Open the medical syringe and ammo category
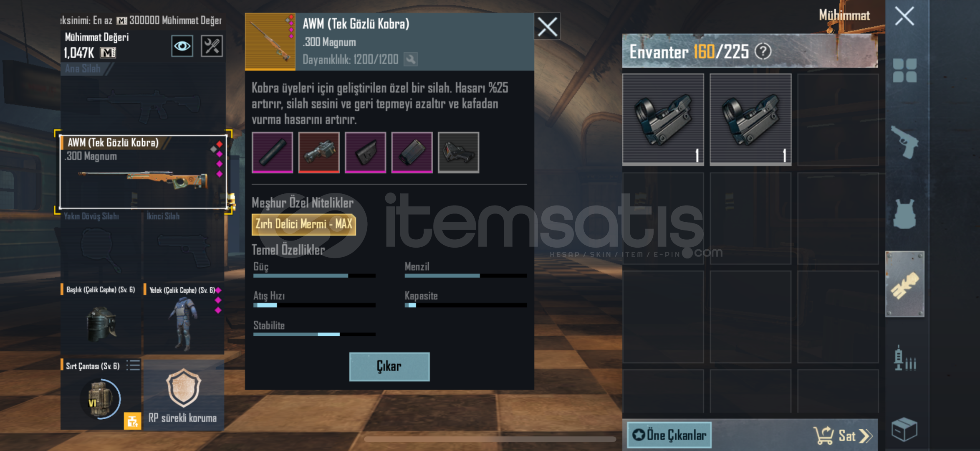Viewport: 980px width, 451px height. pos(905,358)
